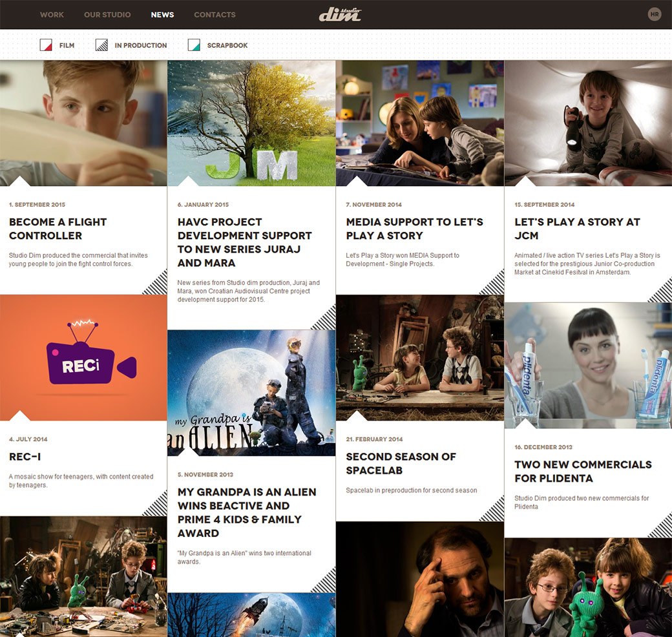Filter news by Film label
This screenshot has width=672, height=637.
point(67,45)
